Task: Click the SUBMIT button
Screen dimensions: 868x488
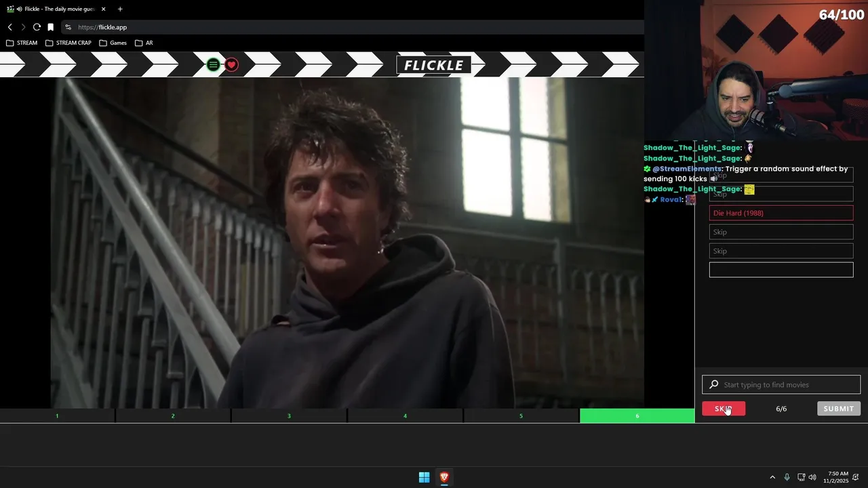Action: [839, 409]
